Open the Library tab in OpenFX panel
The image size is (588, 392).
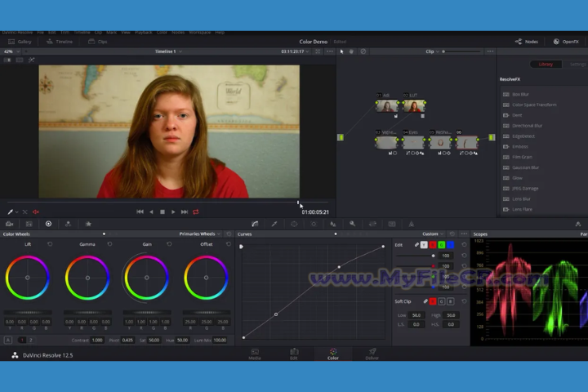click(546, 65)
